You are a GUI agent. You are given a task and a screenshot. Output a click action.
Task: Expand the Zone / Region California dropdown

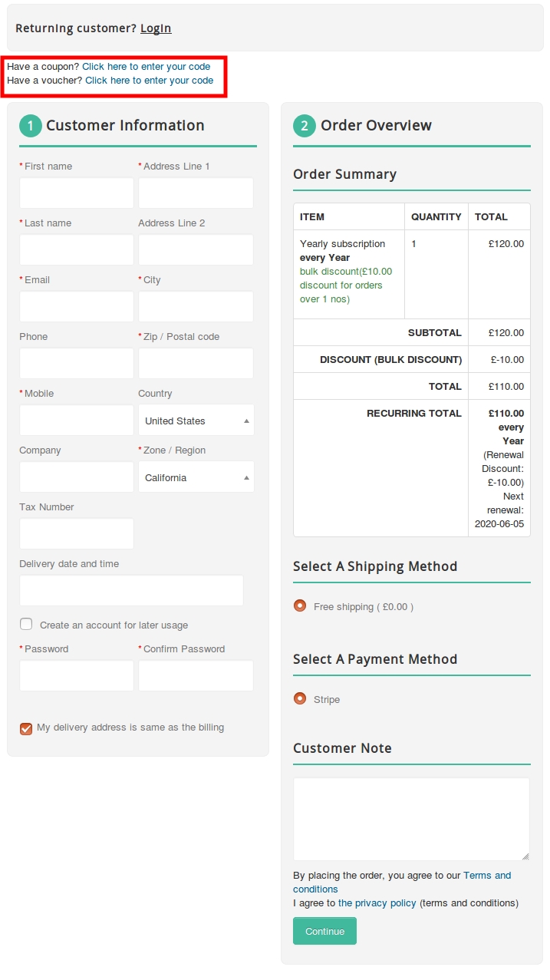tap(196, 477)
